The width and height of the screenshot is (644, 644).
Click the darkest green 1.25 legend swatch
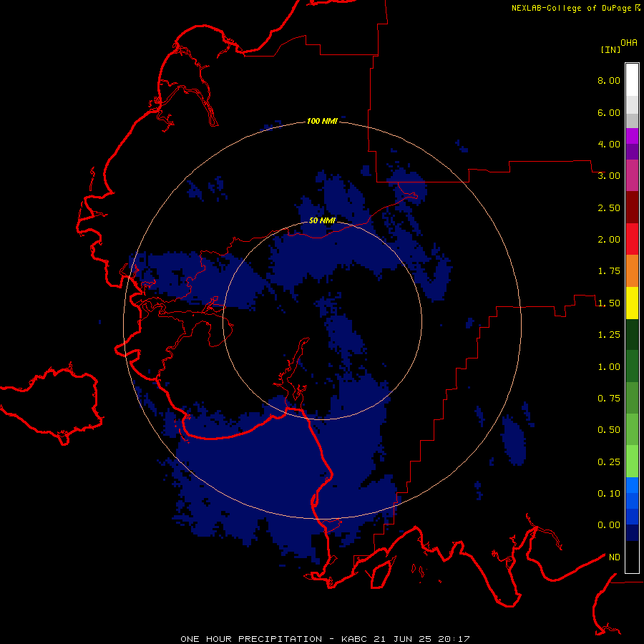(632, 334)
